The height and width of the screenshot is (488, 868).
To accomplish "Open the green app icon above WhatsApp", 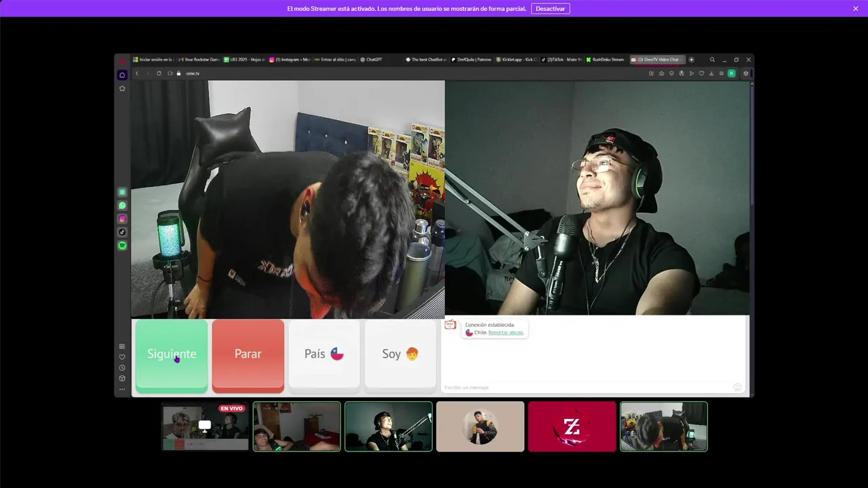I will click(122, 192).
